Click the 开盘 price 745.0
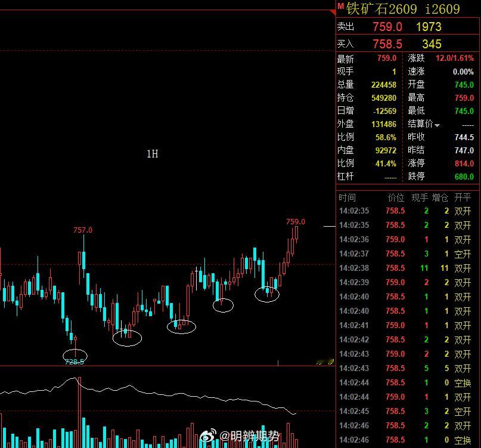481x448 pixels. 464,85
